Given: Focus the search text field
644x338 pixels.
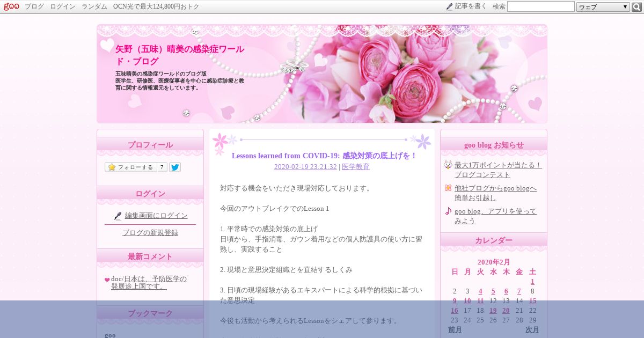Looking at the screenshot, I should 540,6.
